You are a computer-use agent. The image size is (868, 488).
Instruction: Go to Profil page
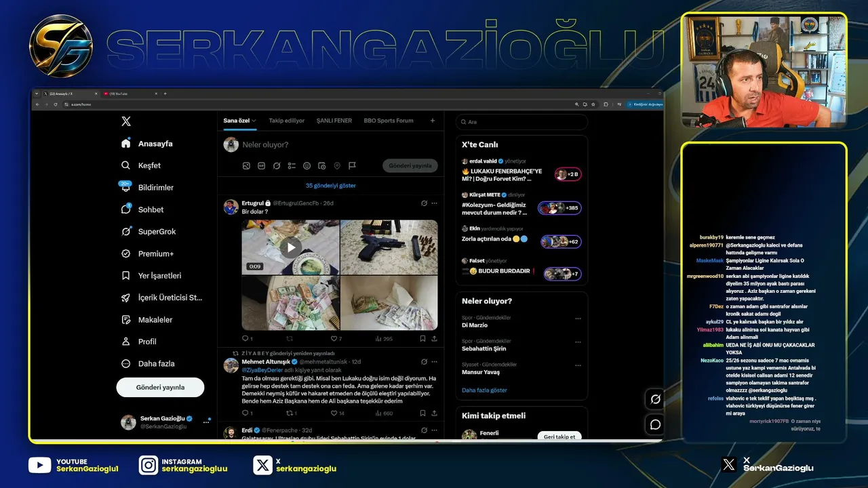pos(138,342)
